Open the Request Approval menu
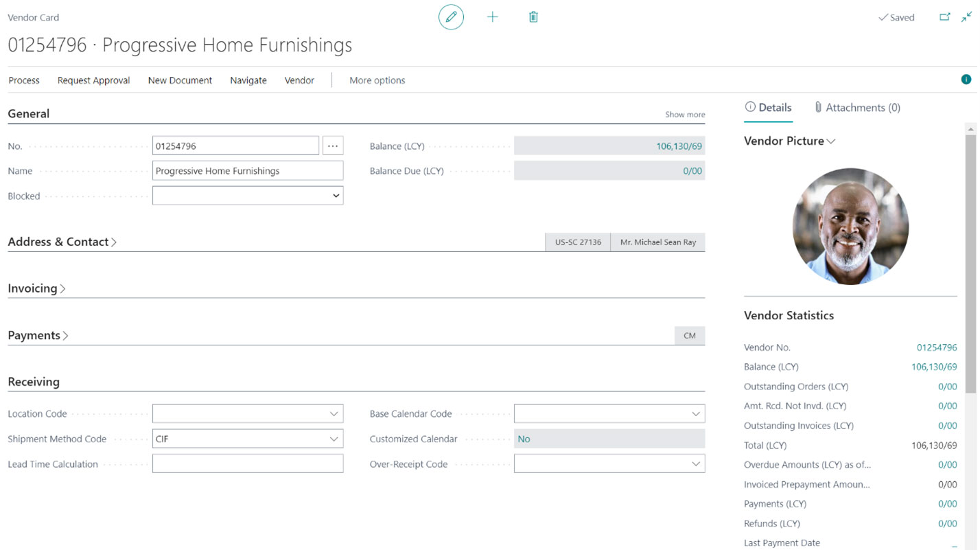The width and height of the screenshot is (980, 550). coord(93,80)
